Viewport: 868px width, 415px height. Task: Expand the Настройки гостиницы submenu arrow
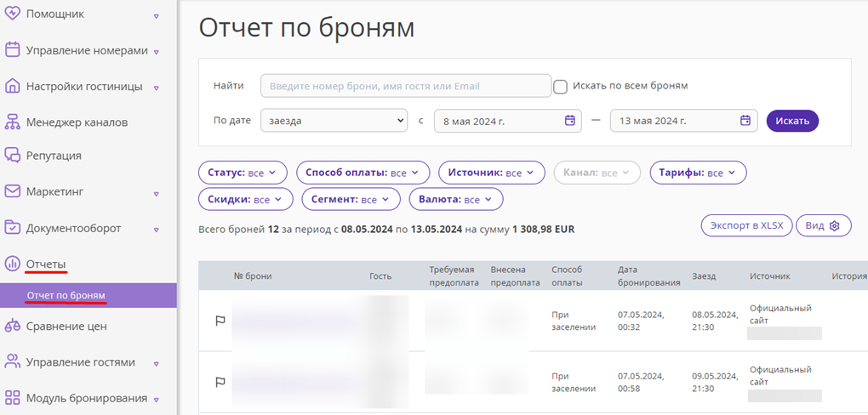click(x=156, y=88)
